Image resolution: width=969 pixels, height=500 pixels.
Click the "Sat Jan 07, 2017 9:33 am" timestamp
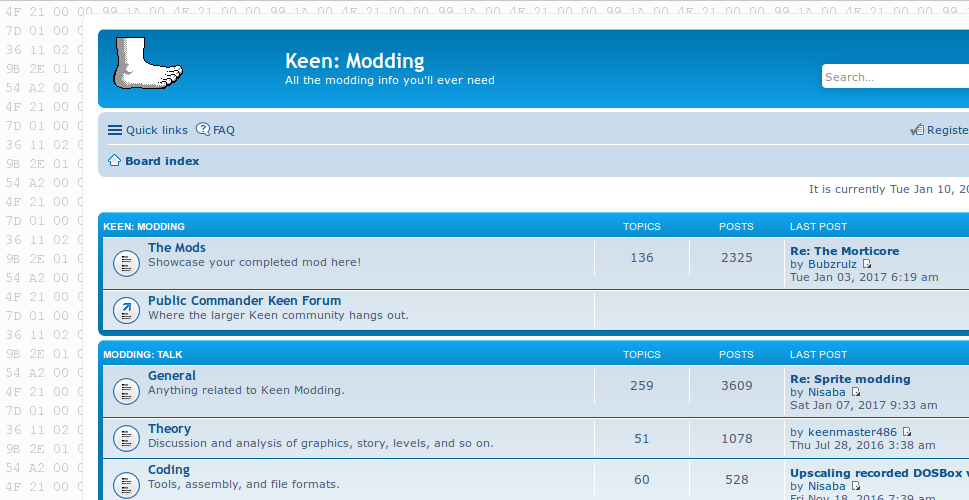click(863, 405)
